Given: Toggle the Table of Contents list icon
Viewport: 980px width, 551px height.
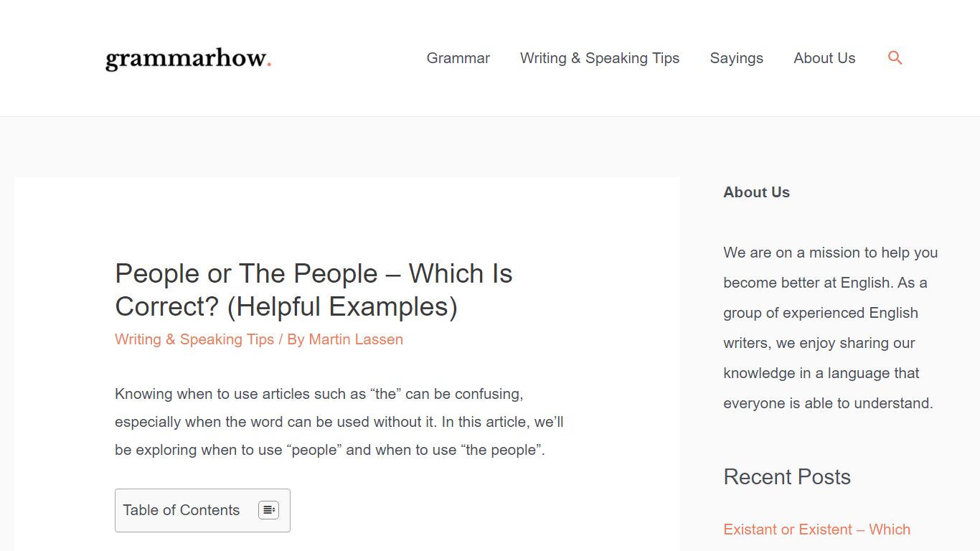Looking at the screenshot, I should coord(268,510).
